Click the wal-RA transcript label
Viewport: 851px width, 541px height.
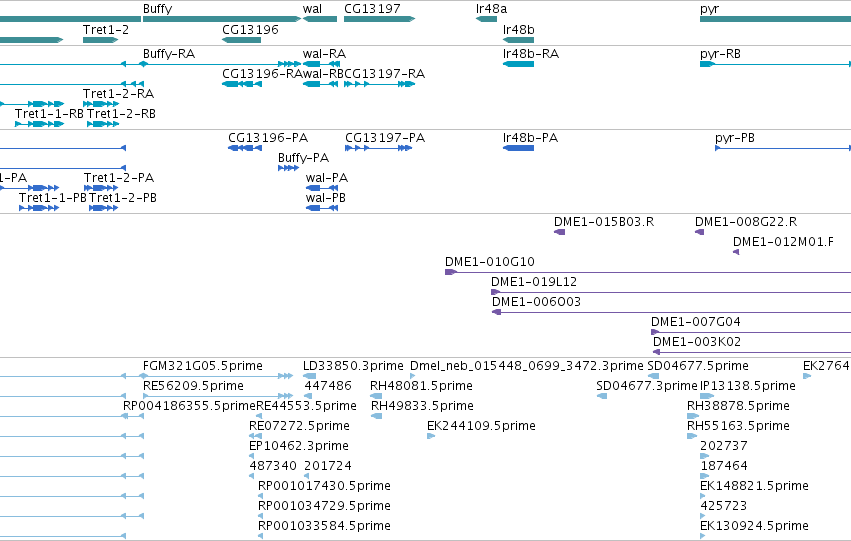click(x=324, y=54)
